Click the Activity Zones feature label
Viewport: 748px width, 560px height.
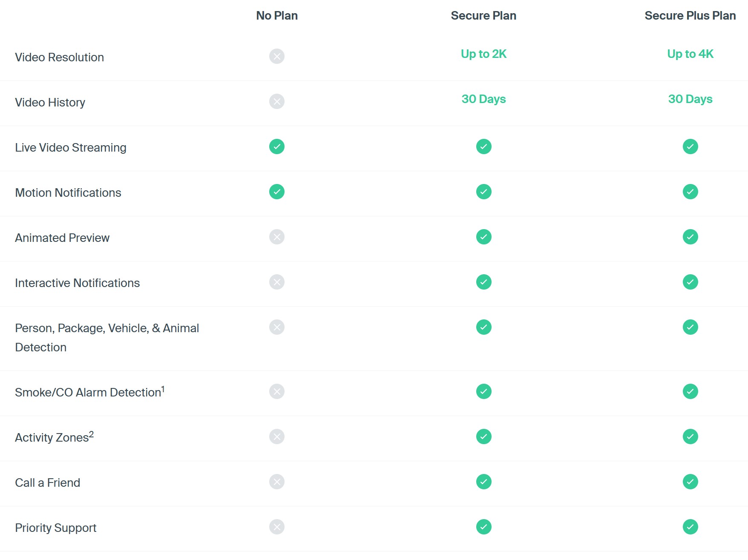tap(54, 437)
